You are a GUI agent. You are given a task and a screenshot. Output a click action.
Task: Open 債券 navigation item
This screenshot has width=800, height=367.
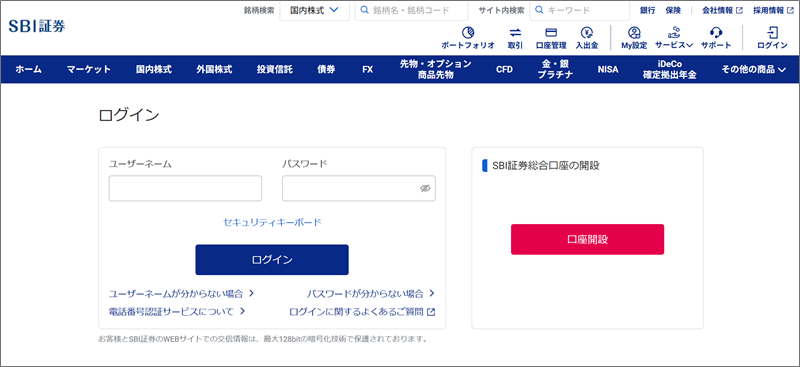326,69
